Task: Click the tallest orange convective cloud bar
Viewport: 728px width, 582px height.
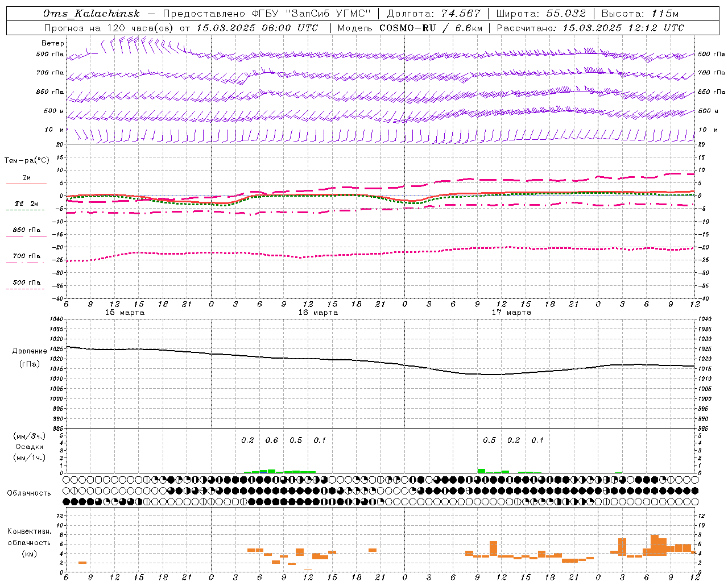Action: tap(655, 545)
